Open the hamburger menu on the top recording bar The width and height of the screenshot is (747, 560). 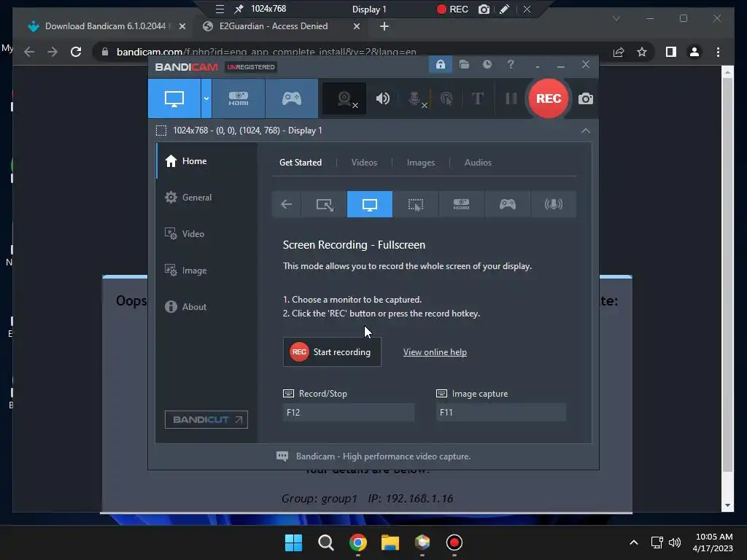click(x=220, y=9)
